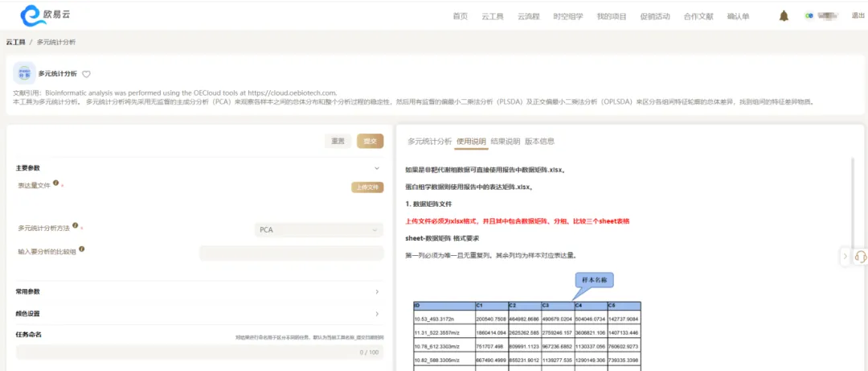Viewport: 868px width, 371px height.
Task: Click red text about xlsx format requirement
Action: tap(518, 221)
